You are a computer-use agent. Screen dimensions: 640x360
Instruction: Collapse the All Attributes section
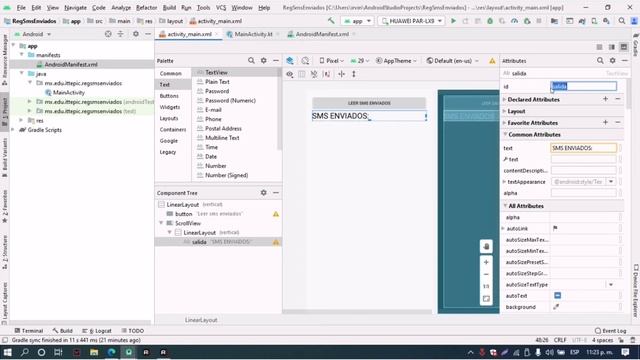click(x=505, y=206)
